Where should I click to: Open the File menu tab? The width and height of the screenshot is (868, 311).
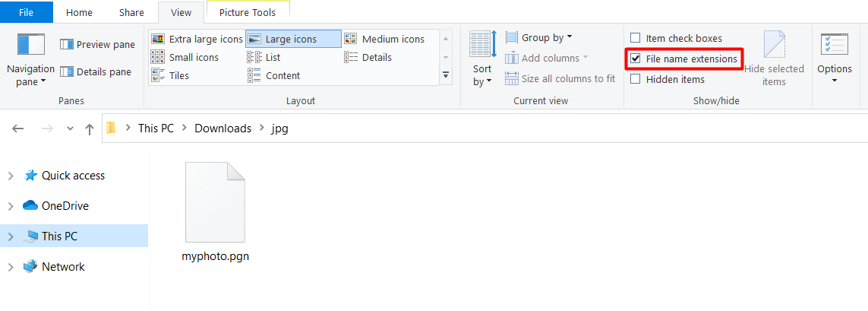(x=26, y=12)
